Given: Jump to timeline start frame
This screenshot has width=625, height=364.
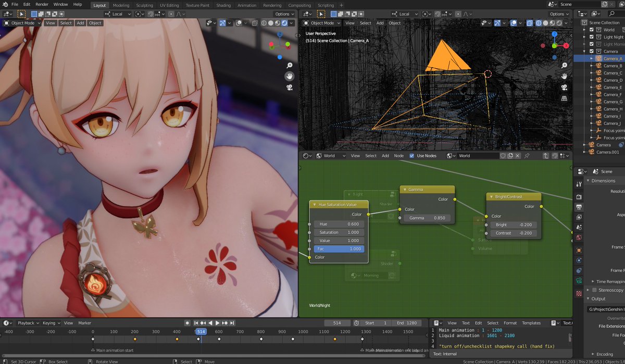Looking at the screenshot, I should [197, 323].
